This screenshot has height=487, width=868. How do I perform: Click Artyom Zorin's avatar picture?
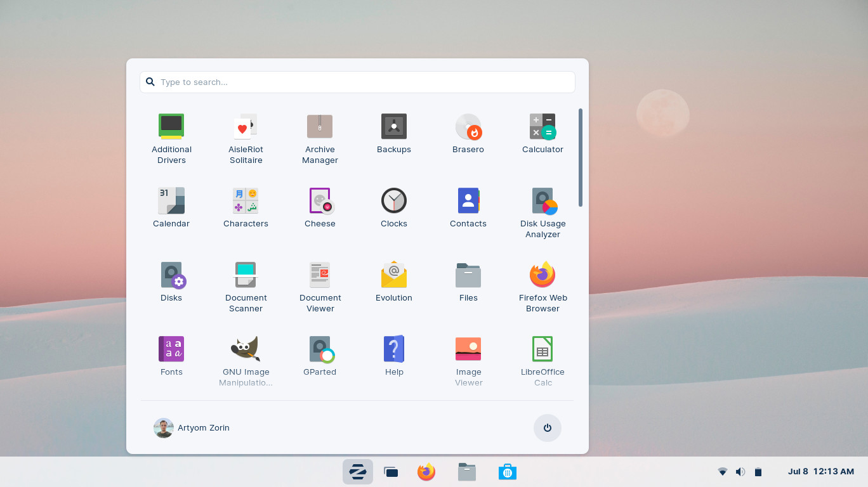tap(164, 428)
